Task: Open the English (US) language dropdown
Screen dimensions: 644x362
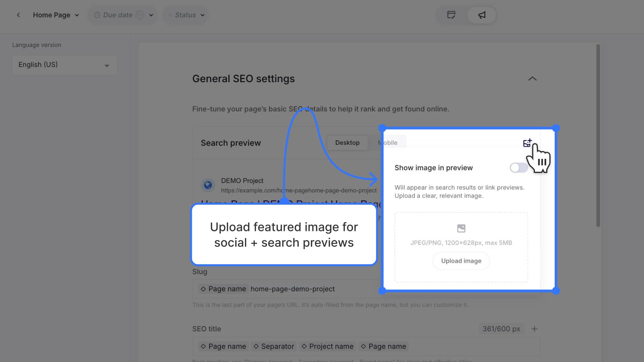Action: point(65,65)
